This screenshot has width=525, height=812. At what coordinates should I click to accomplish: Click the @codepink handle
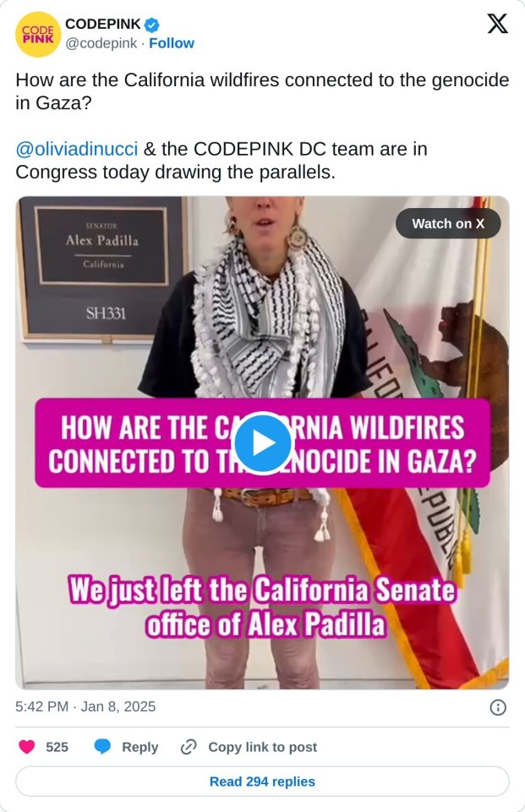(x=101, y=43)
